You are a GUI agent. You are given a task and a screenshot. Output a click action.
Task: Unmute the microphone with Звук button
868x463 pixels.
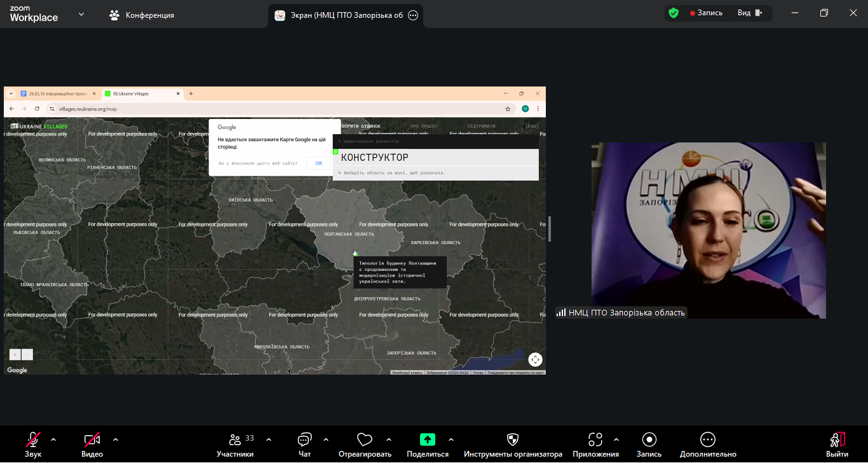coord(33,445)
